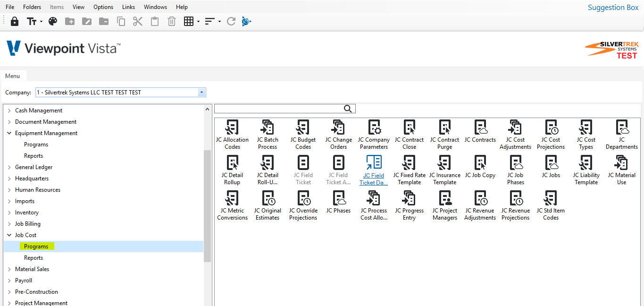Open JC Company Parameters

pos(374,135)
